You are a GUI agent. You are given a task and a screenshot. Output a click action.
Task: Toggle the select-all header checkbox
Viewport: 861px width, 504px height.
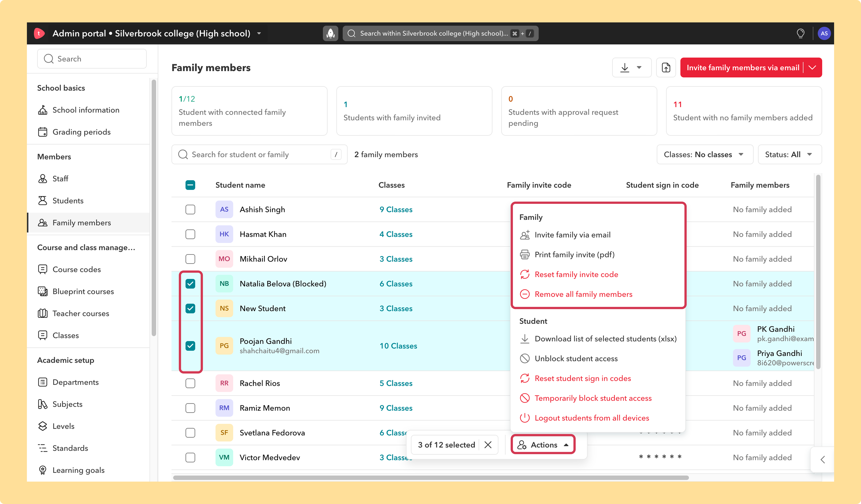click(x=190, y=185)
